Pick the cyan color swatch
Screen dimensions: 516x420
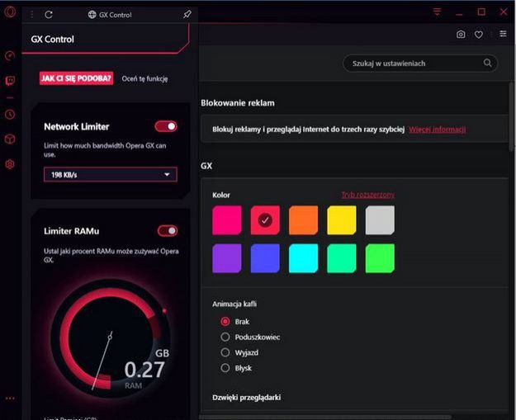click(x=304, y=258)
